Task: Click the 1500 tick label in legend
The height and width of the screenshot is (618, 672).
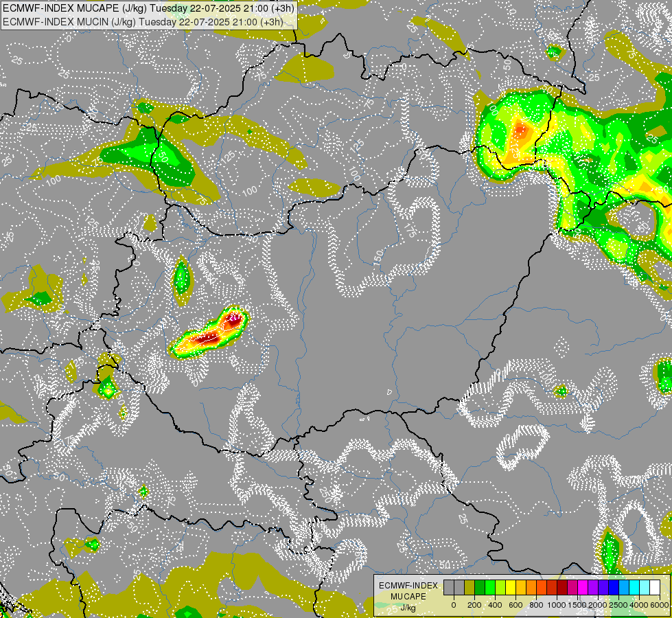Action: [x=577, y=605]
